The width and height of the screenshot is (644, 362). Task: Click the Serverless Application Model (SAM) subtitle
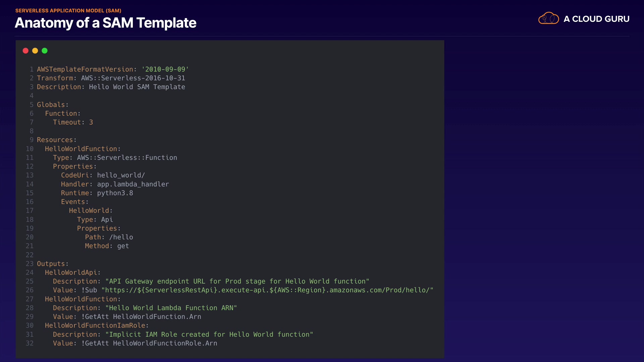click(x=68, y=10)
